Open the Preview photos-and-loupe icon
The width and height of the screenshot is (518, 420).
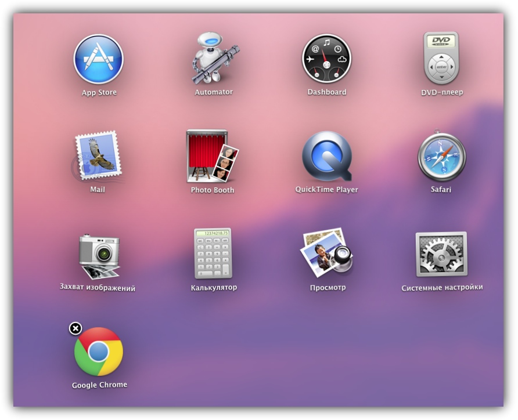click(327, 252)
